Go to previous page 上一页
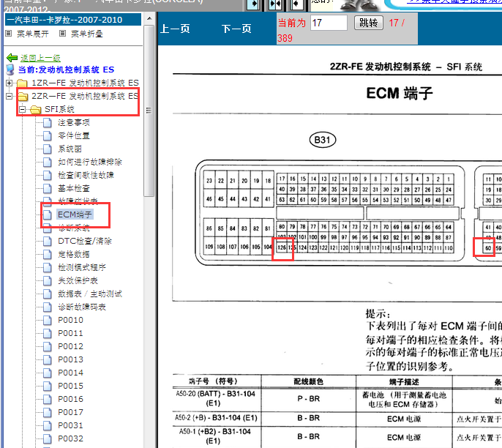 click(175, 29)
